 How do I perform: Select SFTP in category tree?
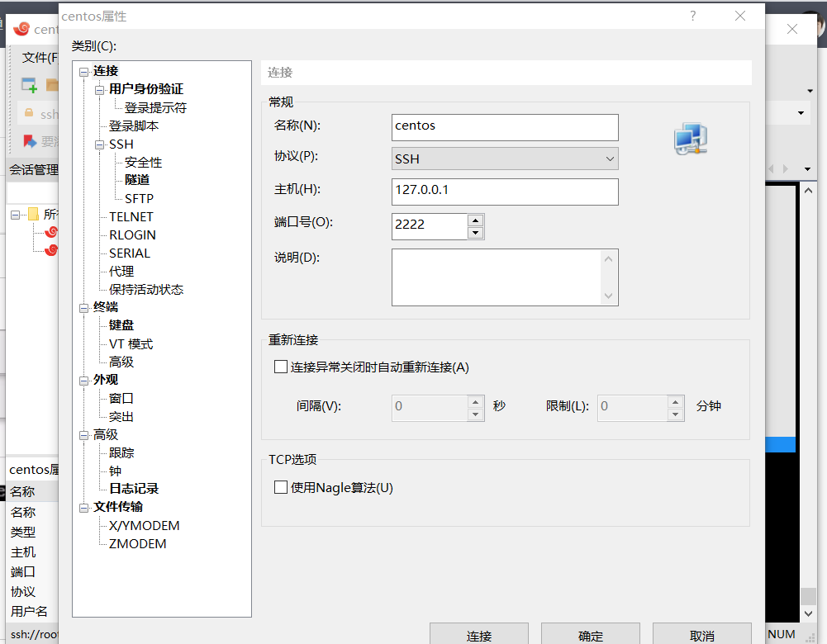pyautogui.click(x=140, y=199)
